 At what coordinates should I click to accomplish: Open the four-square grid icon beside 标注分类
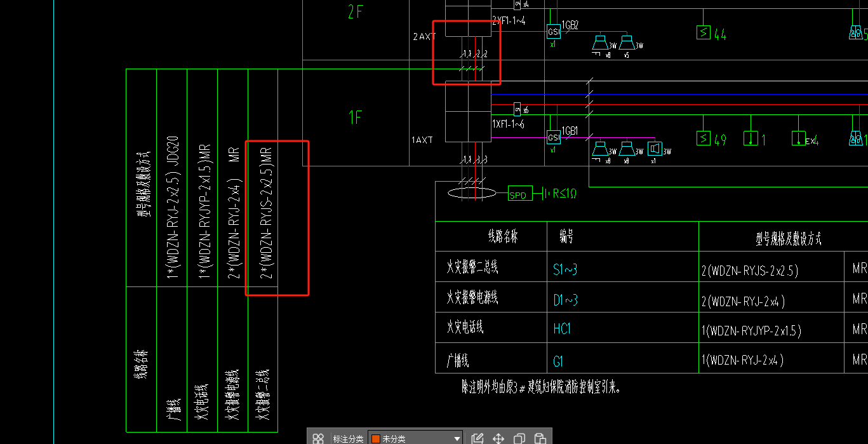[x=318, y=438]
